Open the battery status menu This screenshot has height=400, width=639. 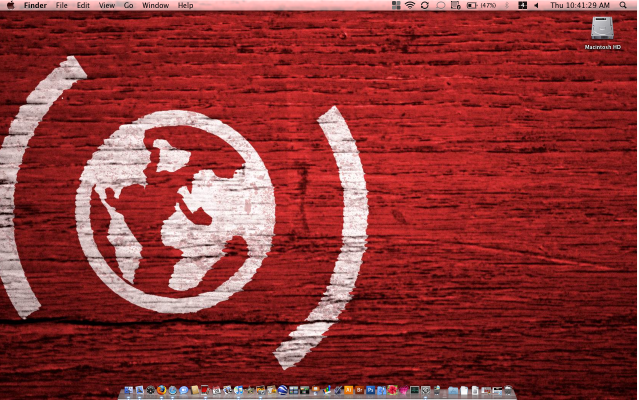pos(481,5)
